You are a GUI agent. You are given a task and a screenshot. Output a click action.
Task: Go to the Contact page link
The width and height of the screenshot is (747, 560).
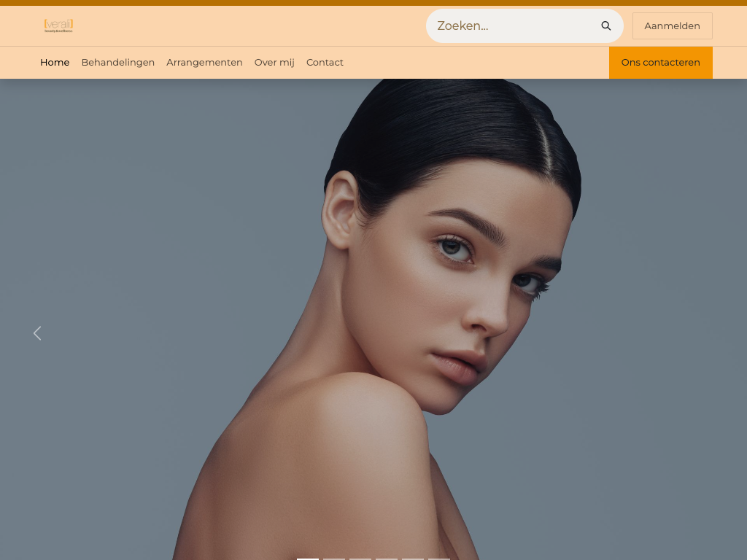point(325,63)
